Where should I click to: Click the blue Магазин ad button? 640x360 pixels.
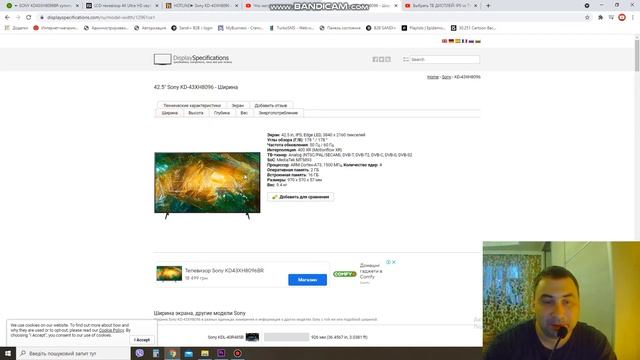(307, 280)
